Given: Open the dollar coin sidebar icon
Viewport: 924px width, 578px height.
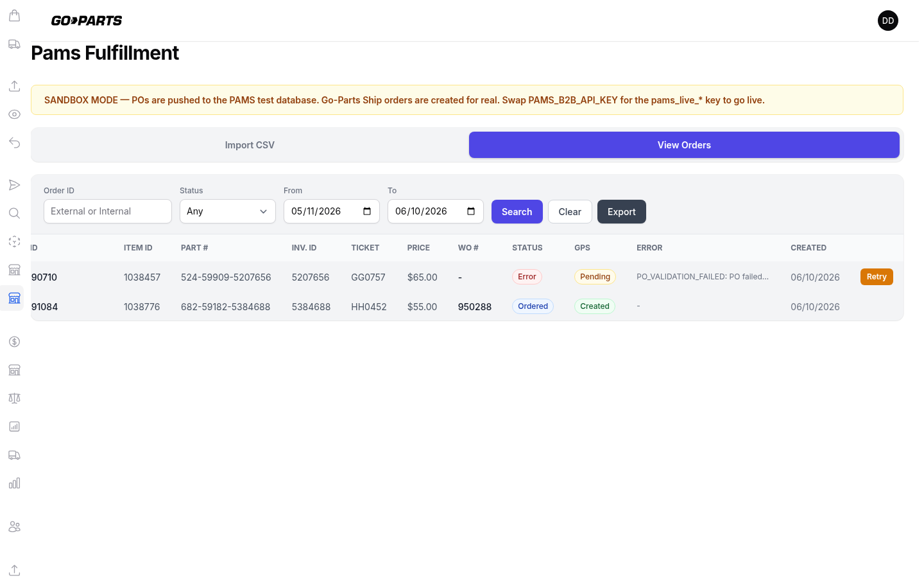Looking at the screenshot, I should coord(14,342).
